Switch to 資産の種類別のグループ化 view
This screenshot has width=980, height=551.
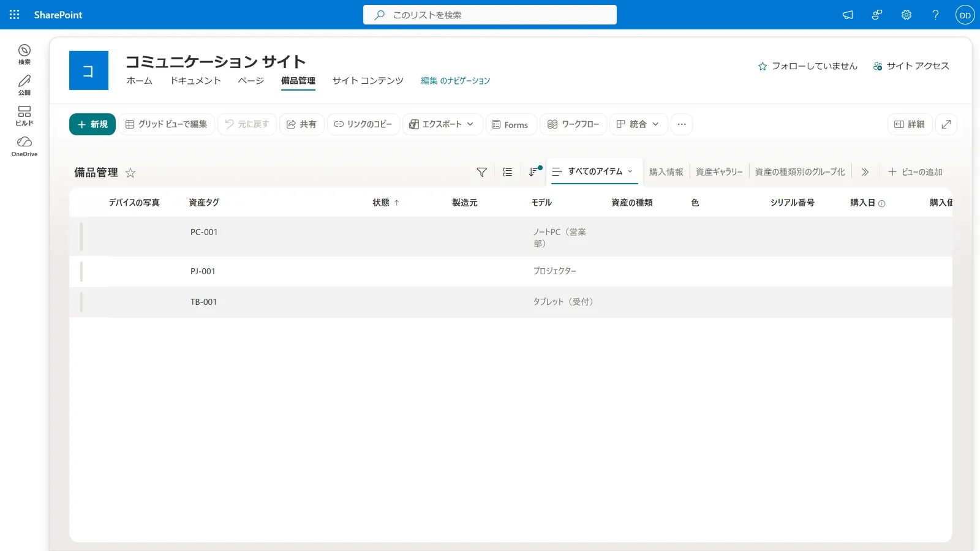tap(800, 172)
